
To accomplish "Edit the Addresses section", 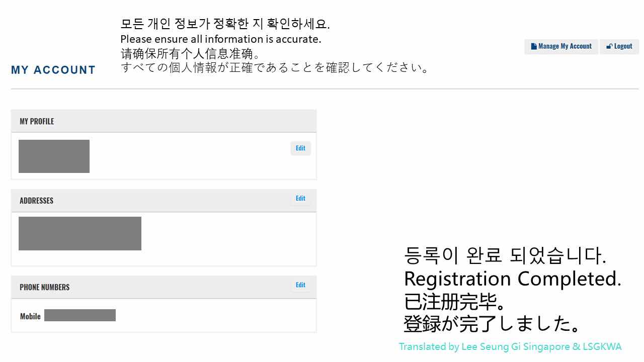I will [300, 199].
